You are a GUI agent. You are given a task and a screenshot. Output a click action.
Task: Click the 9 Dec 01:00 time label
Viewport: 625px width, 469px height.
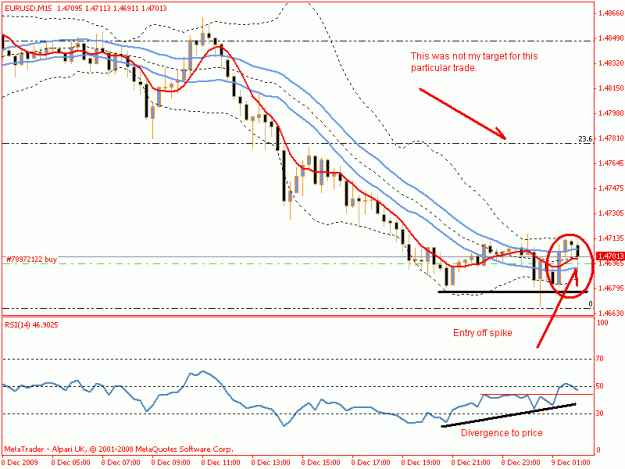pos(571,462)
